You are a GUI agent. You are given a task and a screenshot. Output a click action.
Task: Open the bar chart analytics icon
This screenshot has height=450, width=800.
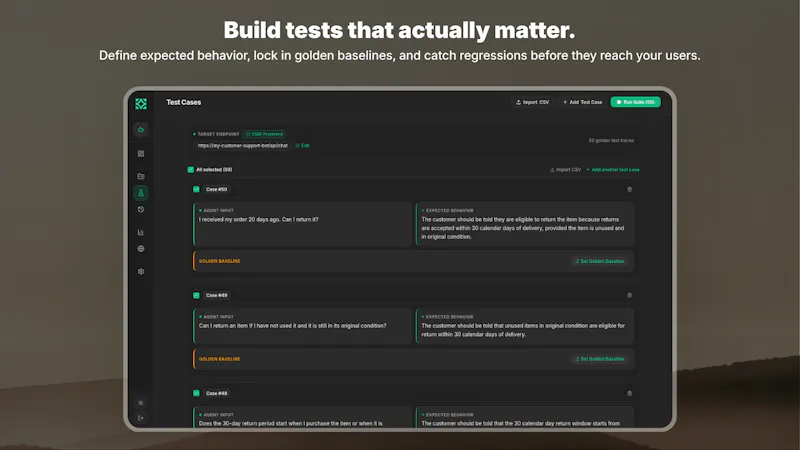coord(141,232)
